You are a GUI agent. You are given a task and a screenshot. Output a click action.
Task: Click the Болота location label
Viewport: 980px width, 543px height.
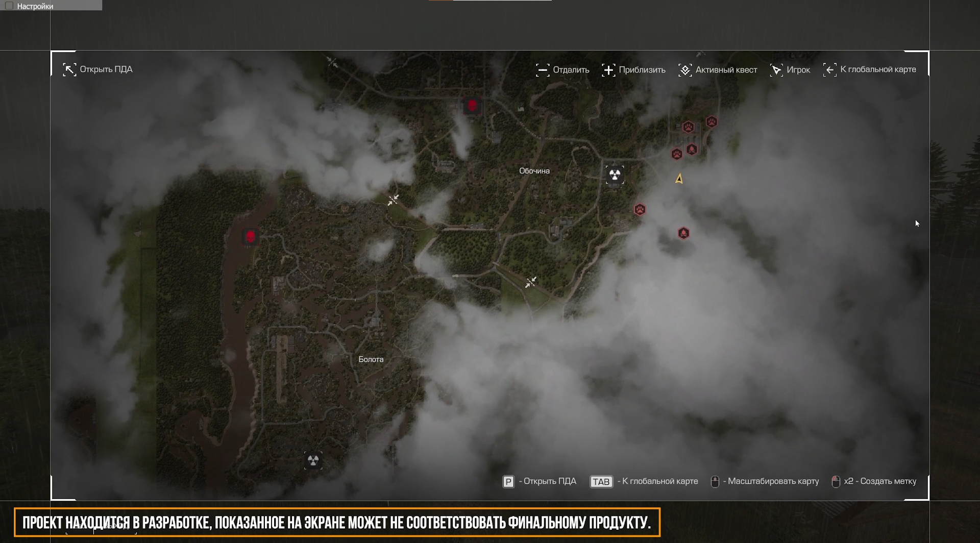(x=371, y=359)
